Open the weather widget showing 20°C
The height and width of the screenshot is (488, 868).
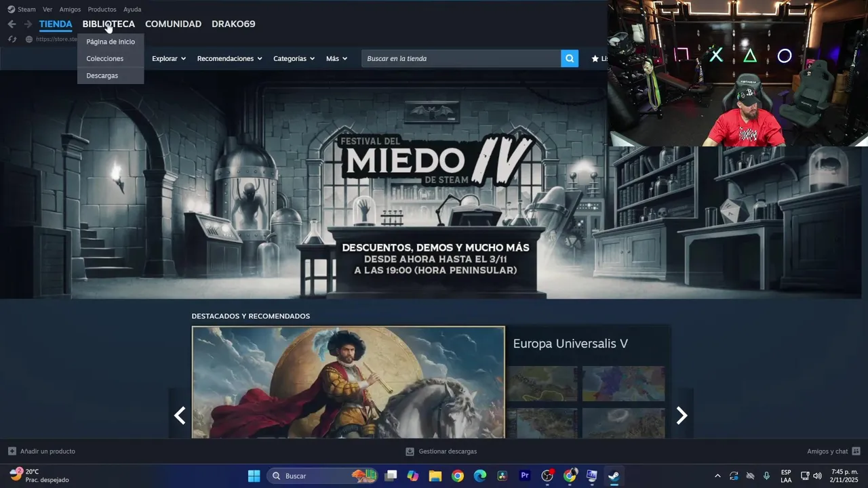pyautogui.click(x=39, y=476)
